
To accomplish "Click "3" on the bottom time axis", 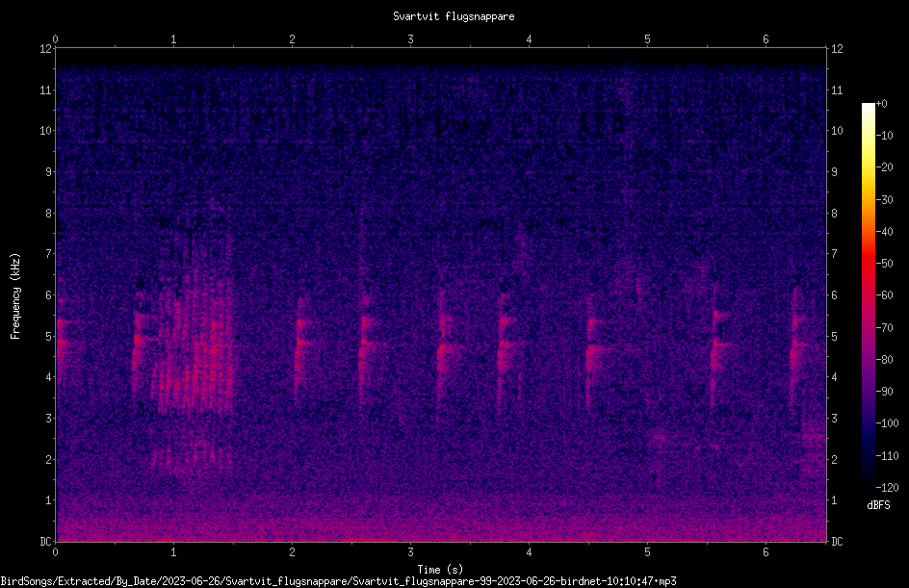I will coord(410,552).
